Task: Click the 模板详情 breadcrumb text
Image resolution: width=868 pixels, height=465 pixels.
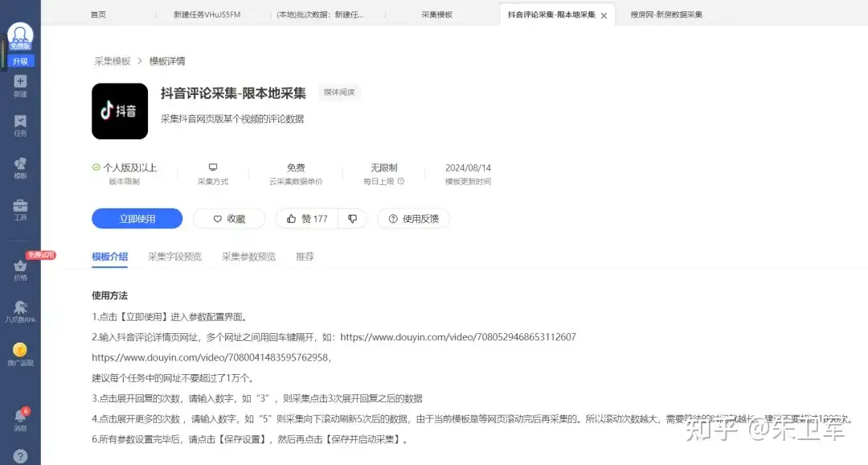Action: [167, 61]
